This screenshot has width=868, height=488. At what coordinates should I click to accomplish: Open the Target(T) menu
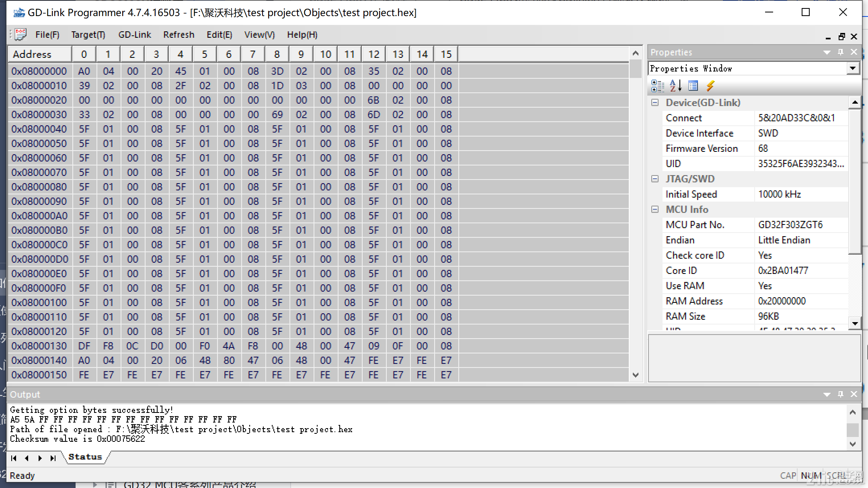(x=88, y=35)
